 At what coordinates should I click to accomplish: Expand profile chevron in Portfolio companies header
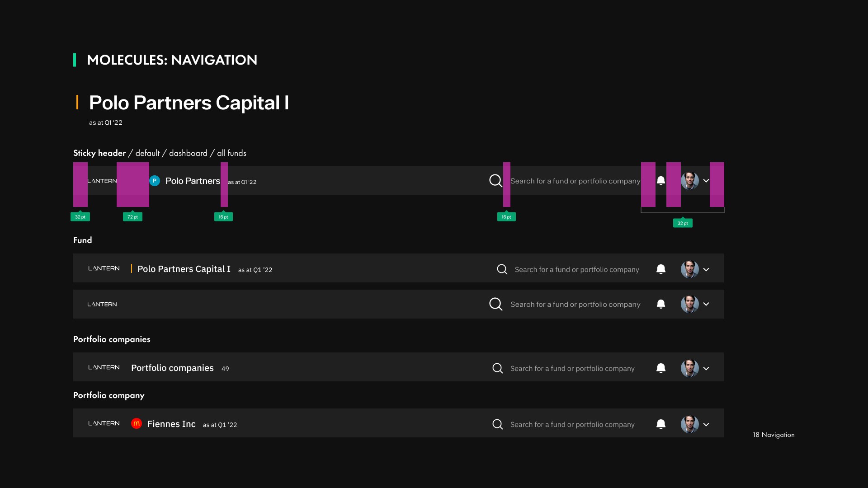[x=706, y=369]
